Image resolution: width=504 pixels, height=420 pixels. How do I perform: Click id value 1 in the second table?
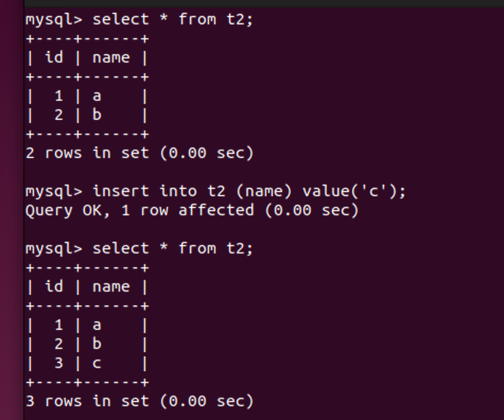click(x=58, y=325)
